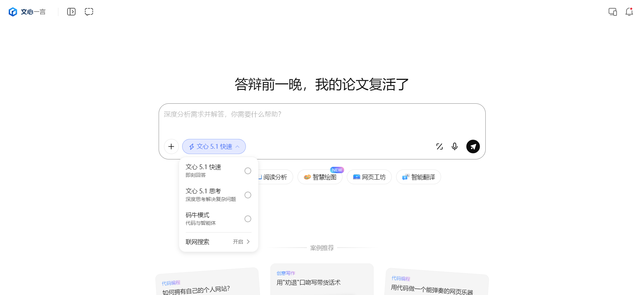Click the prompt optimization slash icon
This screenshot has width=644, height=295.
tap(439, 146)
